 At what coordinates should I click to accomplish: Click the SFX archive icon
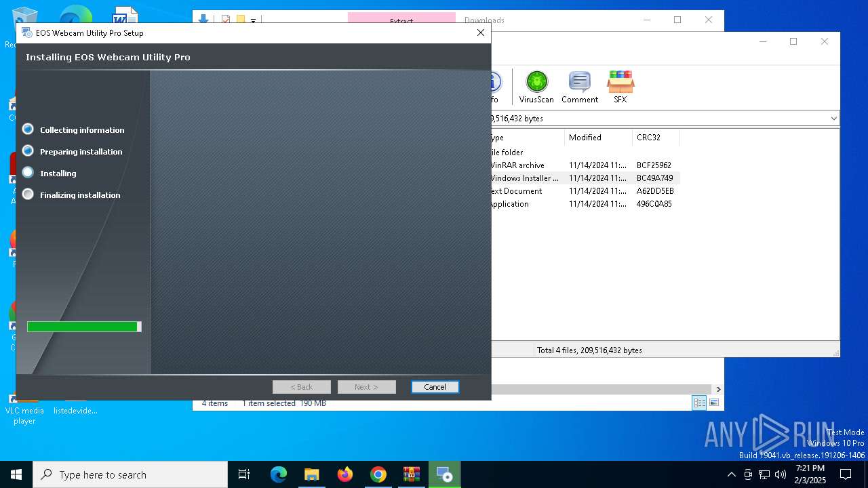click(620, 87)
